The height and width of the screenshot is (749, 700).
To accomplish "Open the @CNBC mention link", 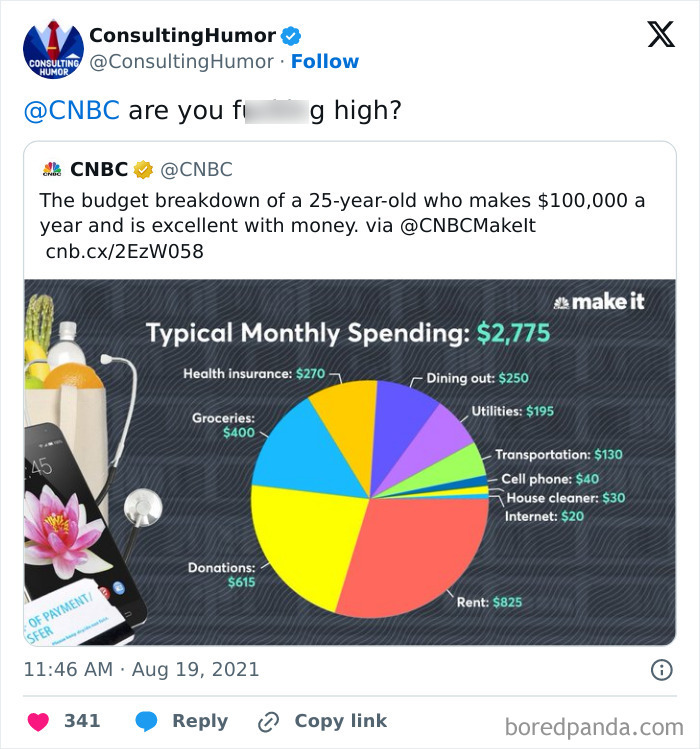I will pos(71,109).
